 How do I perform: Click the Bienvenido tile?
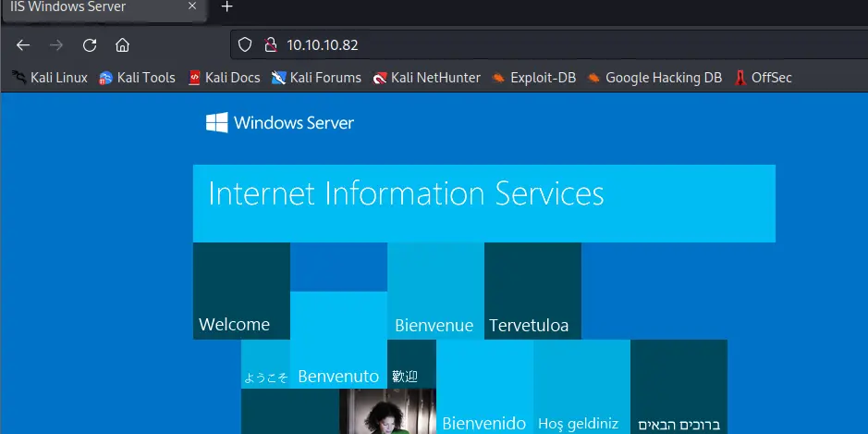pos(485,387)
